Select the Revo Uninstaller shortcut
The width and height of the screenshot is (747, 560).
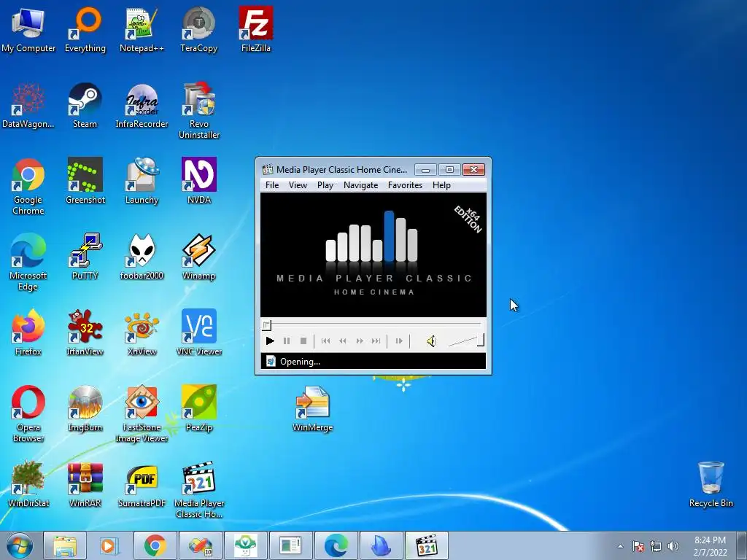tap(199, 111)
